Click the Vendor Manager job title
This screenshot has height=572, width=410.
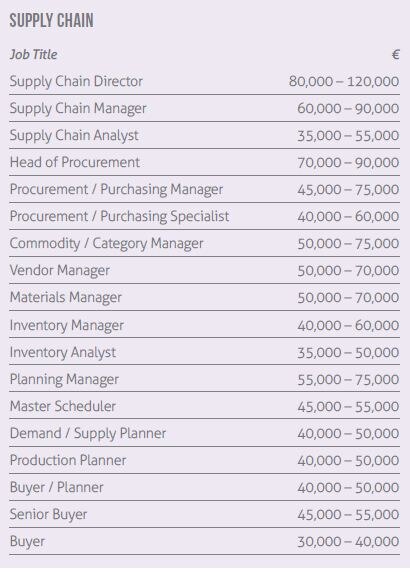[59, 270]
